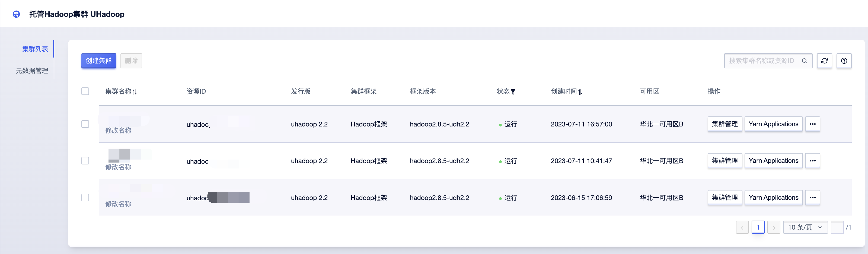Click the 可用区 column header

coord(649,91)
